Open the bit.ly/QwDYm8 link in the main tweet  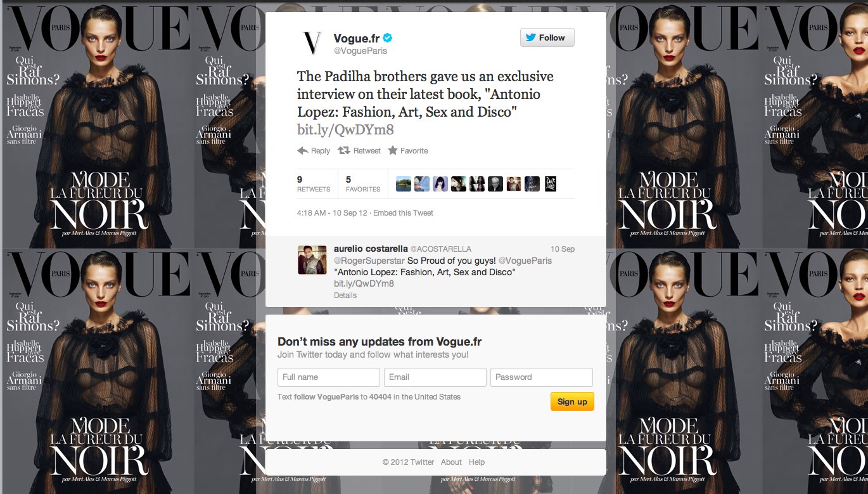tap(345, 129)
